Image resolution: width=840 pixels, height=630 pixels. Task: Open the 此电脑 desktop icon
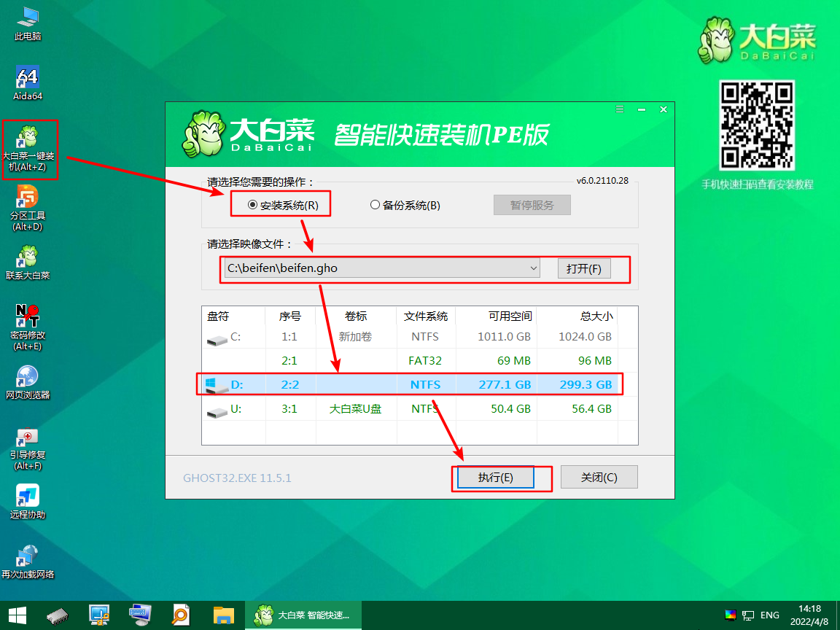pos(27,24)
